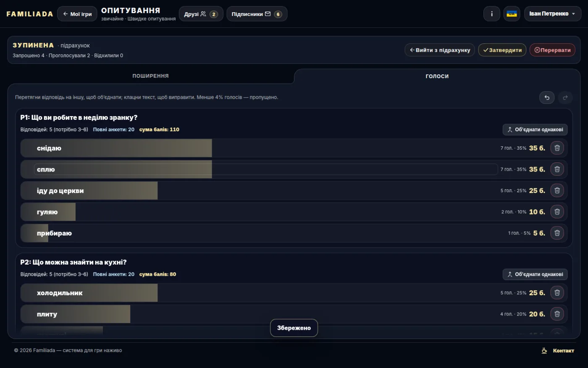
Task: Click the redo arrow icon
Action: (x=565, y=98)
